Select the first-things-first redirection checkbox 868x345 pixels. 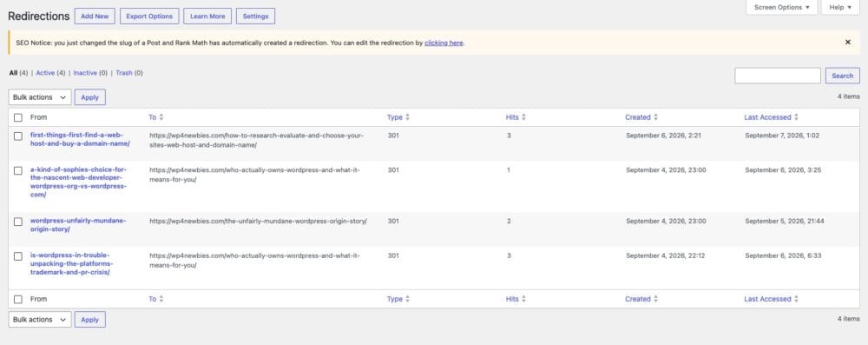pos(18,136)
